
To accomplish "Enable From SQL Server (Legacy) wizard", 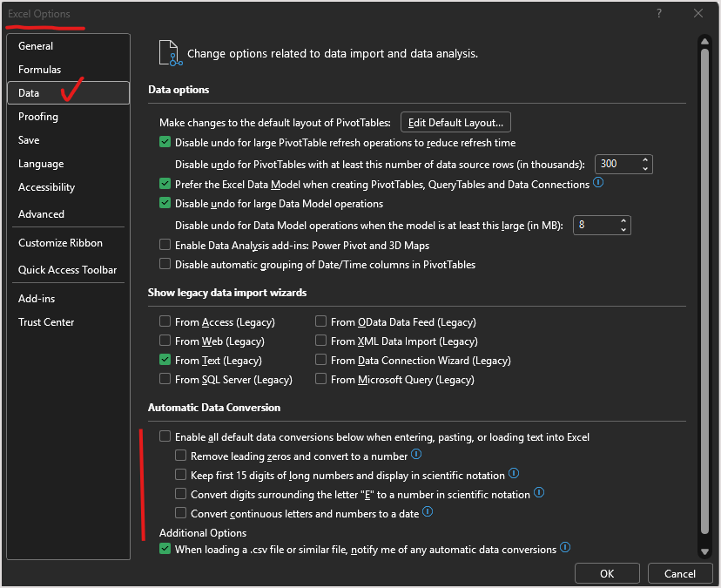I will click(165, 379).
